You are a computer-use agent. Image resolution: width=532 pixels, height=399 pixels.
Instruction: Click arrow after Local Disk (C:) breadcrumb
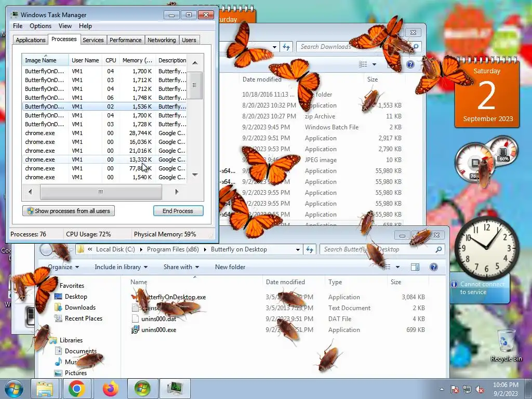(141, 249)
